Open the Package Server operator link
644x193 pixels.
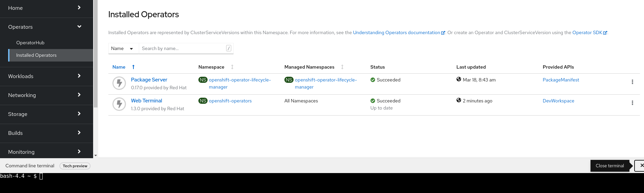tap(149, 80)
